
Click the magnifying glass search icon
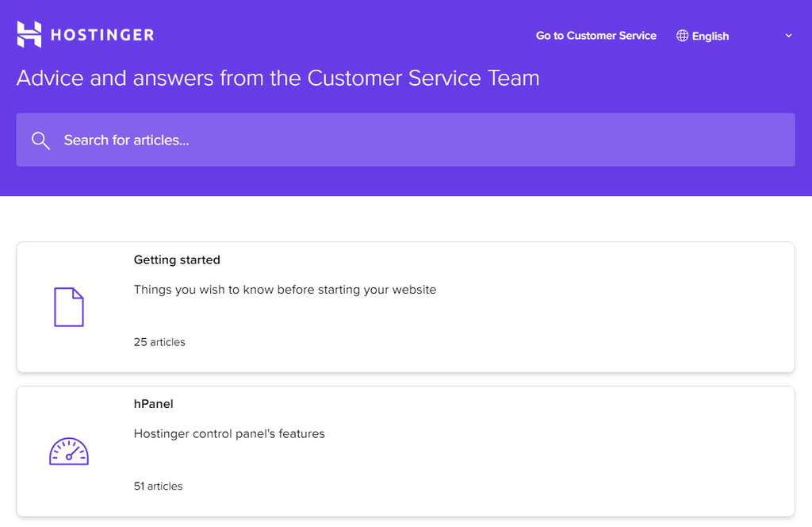(40, 140)
